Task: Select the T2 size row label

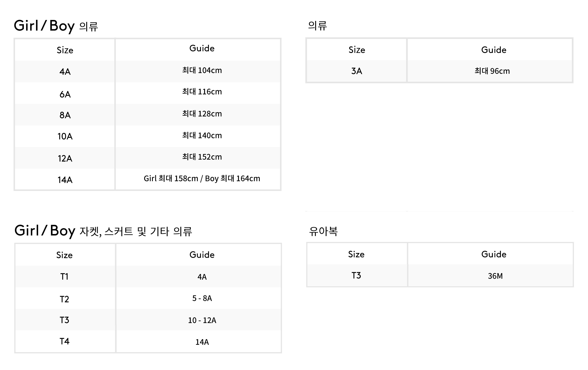Action: [64, 299]
